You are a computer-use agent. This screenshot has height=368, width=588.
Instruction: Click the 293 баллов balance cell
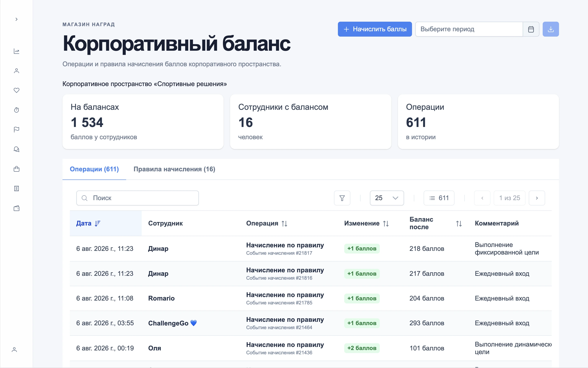(x=427, y=323)
